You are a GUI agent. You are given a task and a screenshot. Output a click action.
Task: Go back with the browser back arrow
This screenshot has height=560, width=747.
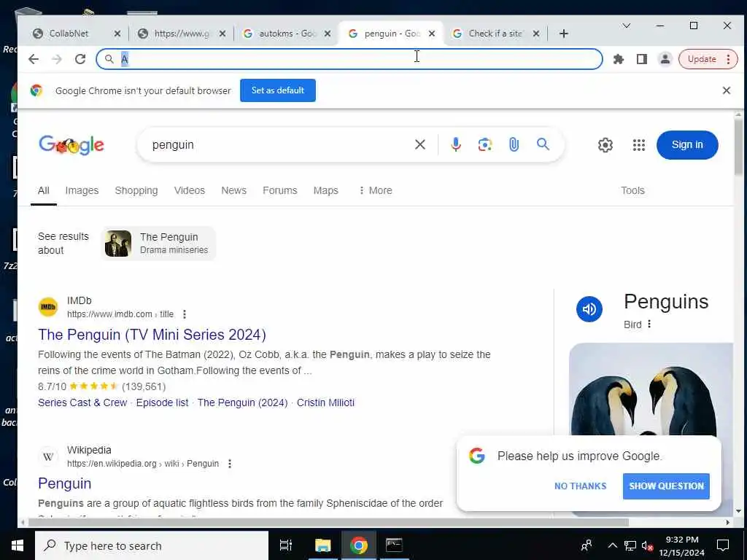click(x=34, y=59)
